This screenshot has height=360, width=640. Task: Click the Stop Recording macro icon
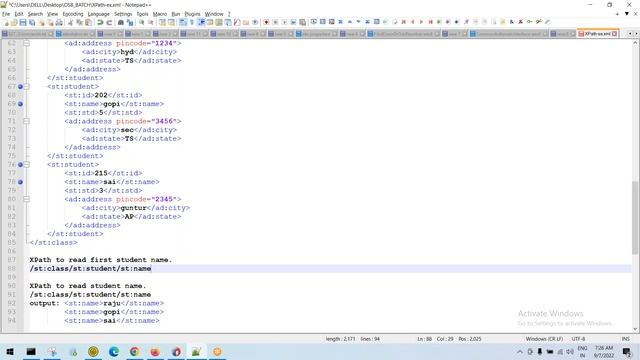[x=275, y=22]
